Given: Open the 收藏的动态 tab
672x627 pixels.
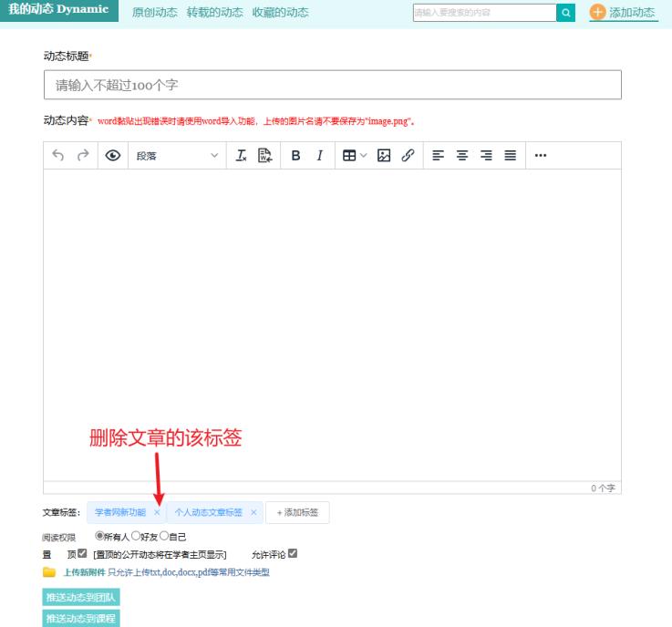Looking at the screenshot, I should coord(280,13).
